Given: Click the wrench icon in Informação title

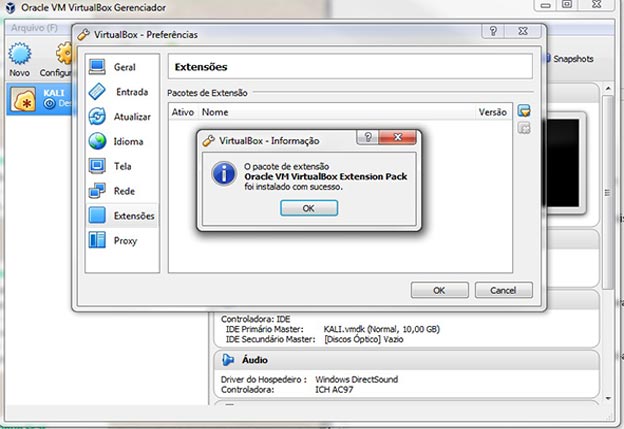Looking at the screenshot, I should point(209,140).
